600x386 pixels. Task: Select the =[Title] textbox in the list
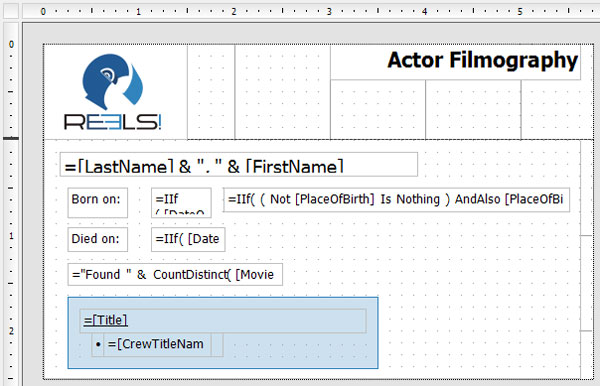coord(223,321)
